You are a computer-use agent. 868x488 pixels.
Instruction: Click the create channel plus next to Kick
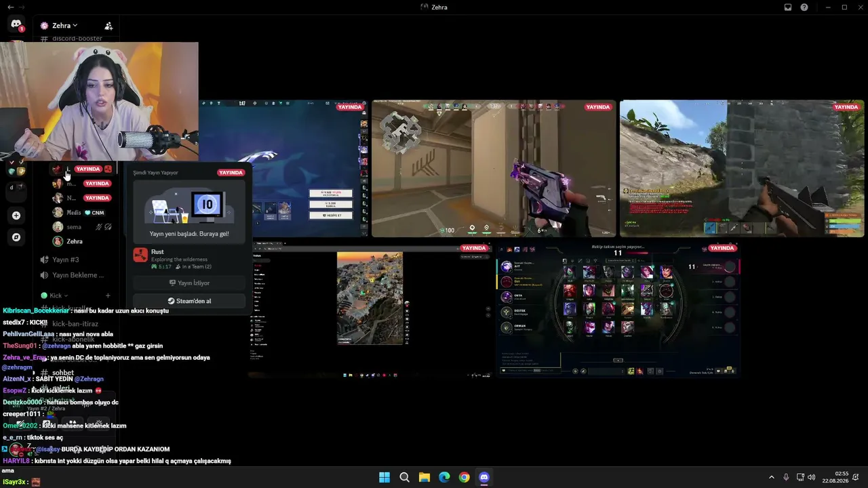pyautogui.click(x=108, y=296)
